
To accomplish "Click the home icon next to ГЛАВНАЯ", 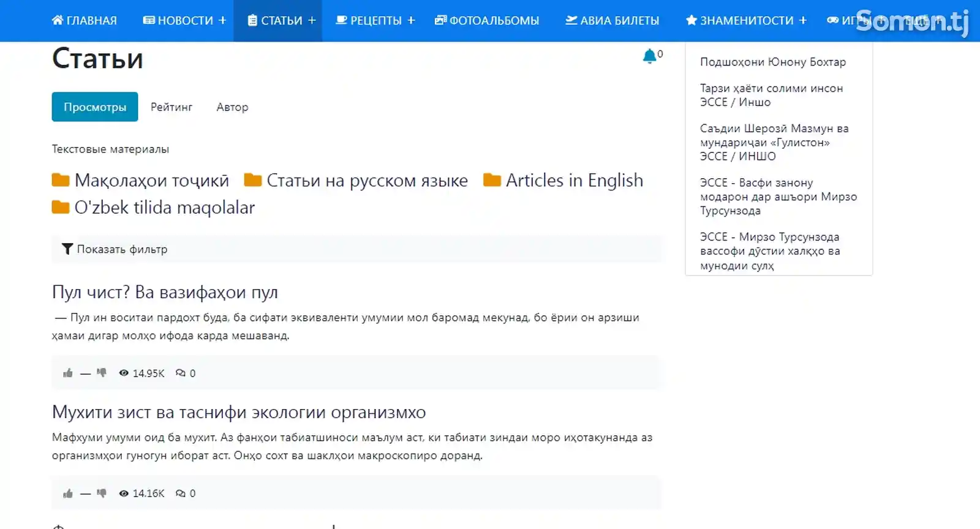I will [58, 20].
